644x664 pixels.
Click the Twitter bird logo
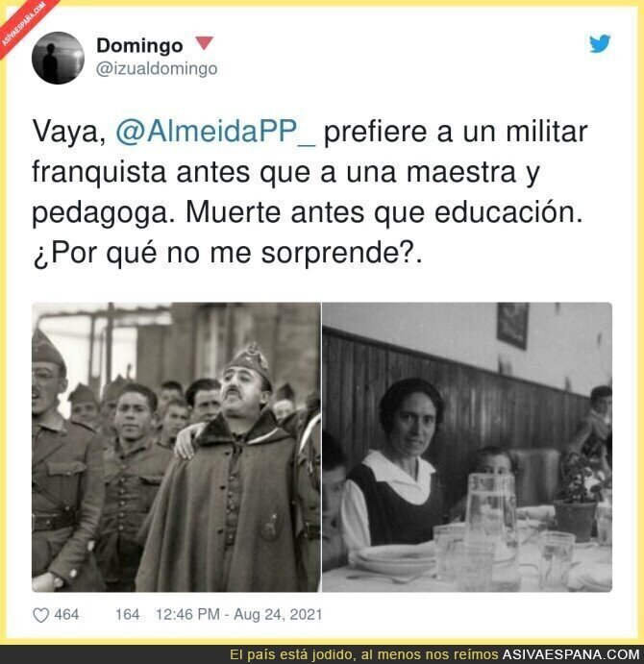pos(600,43)
